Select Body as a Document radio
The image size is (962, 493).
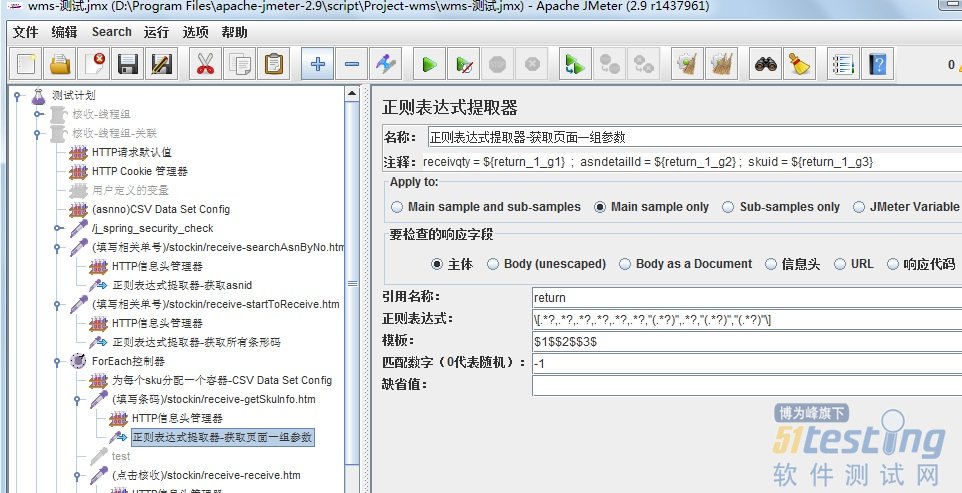click(625, 264)
